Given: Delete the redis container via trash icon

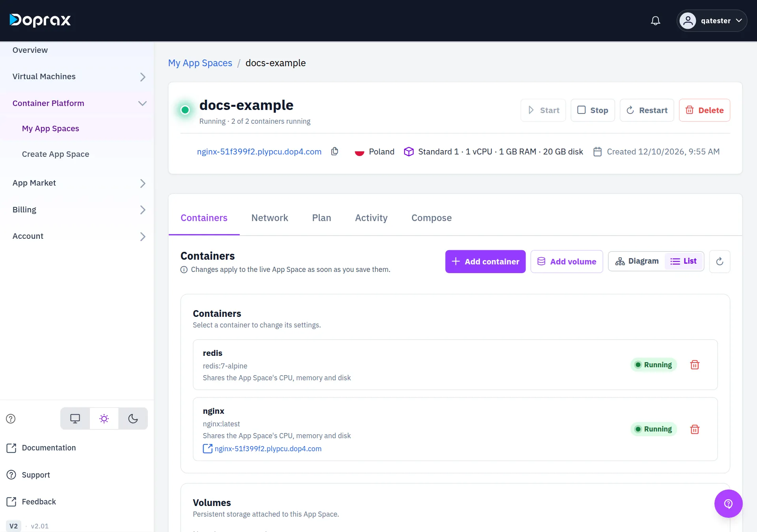Looking at the screenshot, I should point(695,365).
